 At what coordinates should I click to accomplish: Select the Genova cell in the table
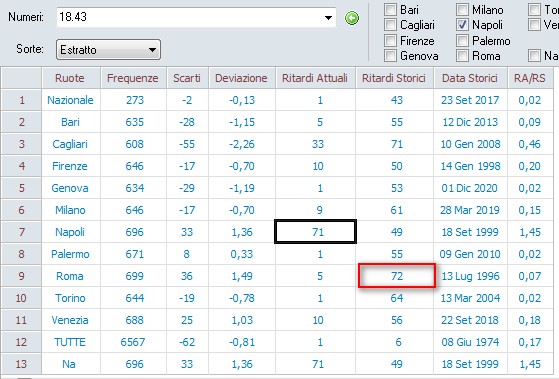coord(71,188)
